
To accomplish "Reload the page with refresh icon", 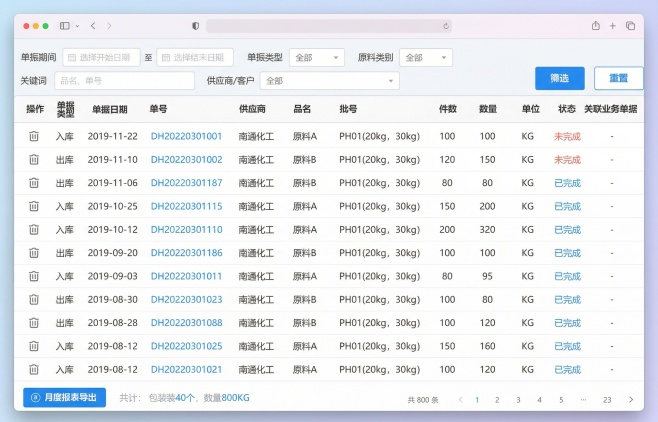I will (446, 26).
